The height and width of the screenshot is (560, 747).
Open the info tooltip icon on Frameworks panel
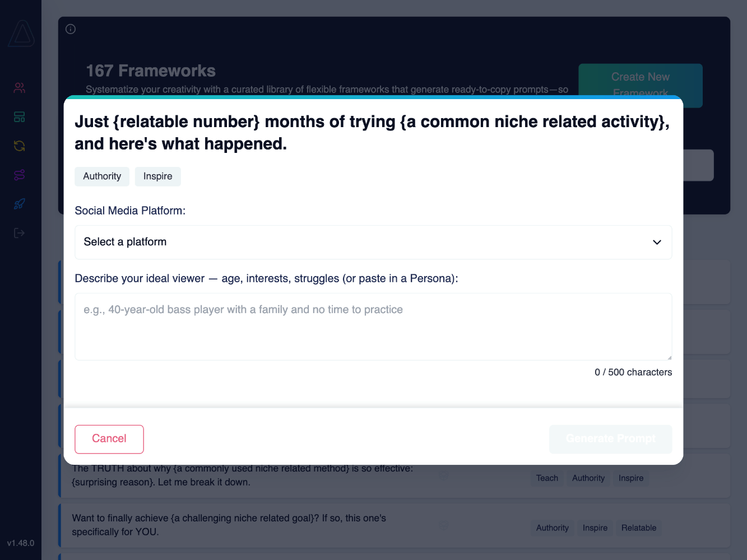pyautogui.click(x=70, y=29)
